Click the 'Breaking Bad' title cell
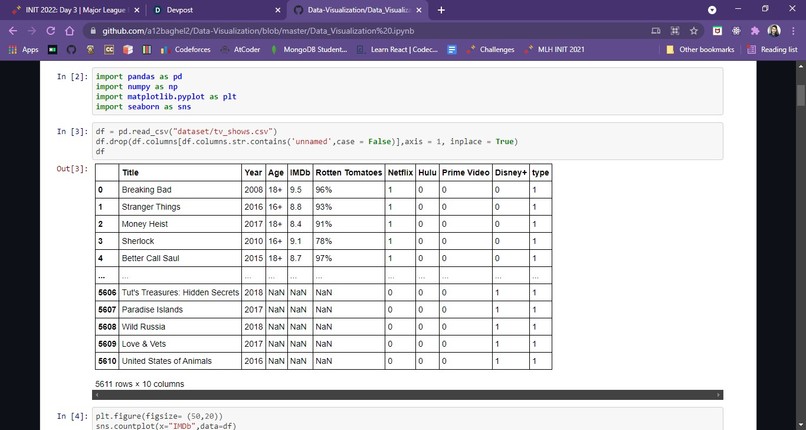 tap(180, 190)
